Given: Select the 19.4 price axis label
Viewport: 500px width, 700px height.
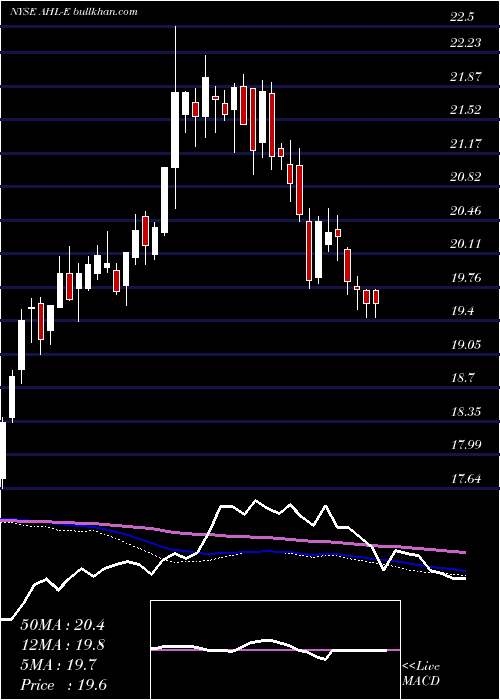Looking at the screenshot, I should (462, 311).
